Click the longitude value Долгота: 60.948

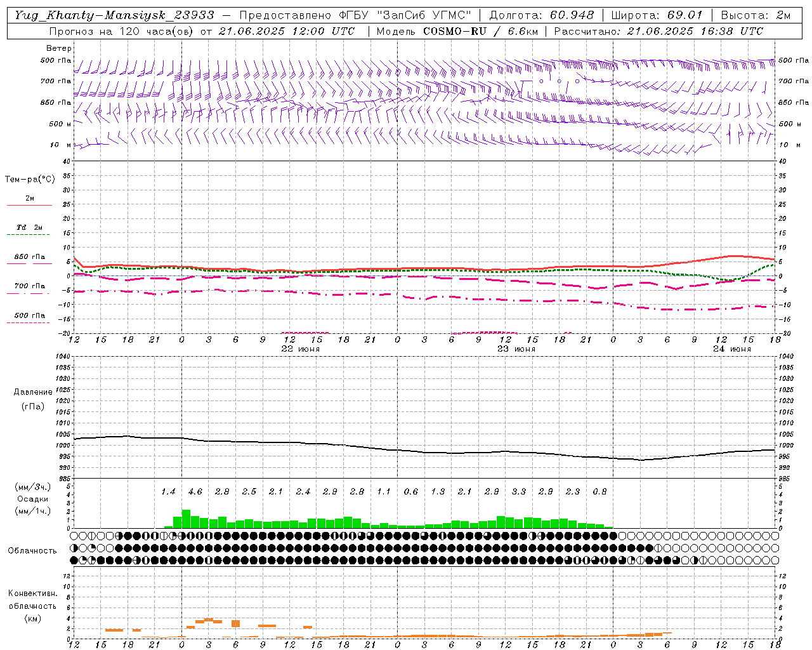tap(542, 15)
